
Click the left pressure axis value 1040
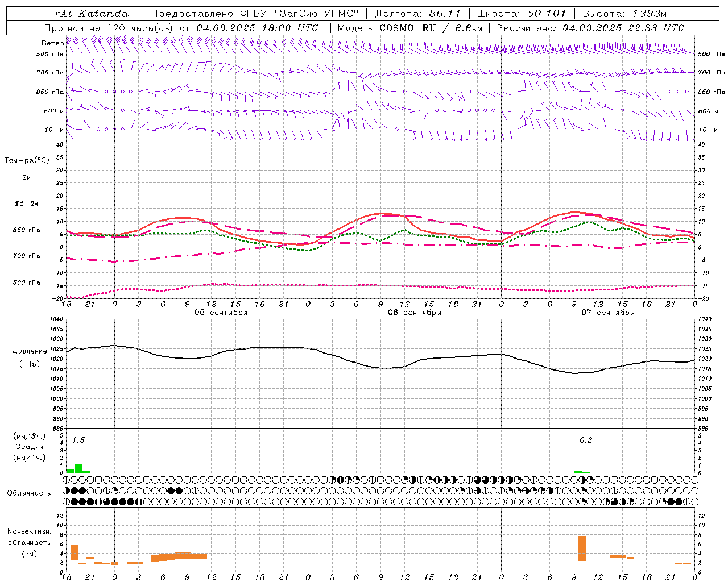click(x=55, y=319)
